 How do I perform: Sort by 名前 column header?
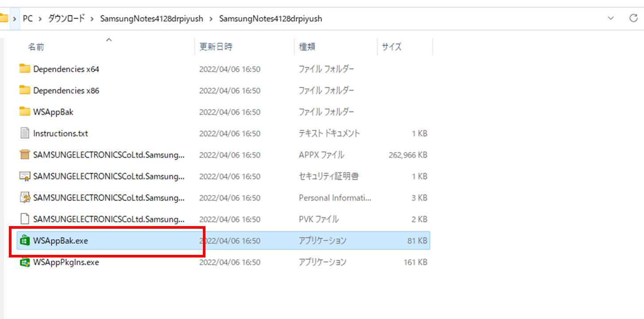[36, 47]
